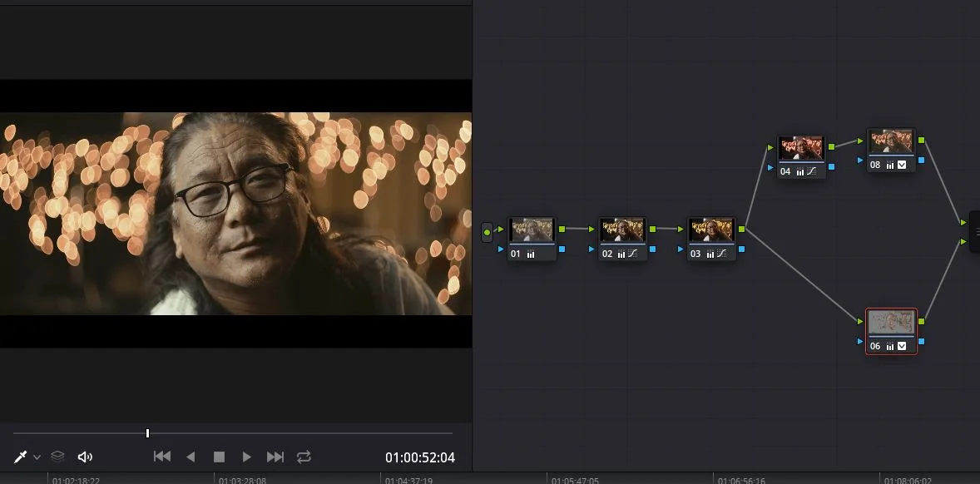980x484 pixels.
Task: Click timeline ruler timecode 01:06:56:16
Action: coord(741,481)
